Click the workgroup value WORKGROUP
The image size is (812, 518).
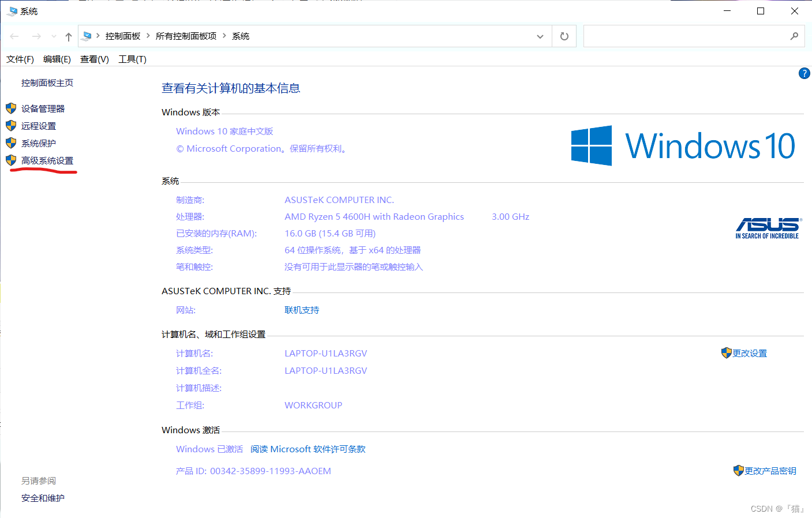point(313,406)
